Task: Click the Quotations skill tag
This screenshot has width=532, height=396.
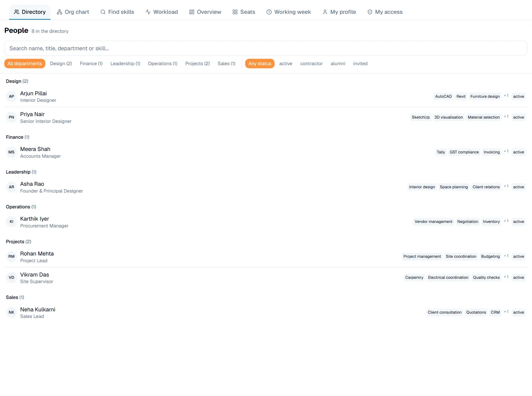Action: (x=476, y=312)
